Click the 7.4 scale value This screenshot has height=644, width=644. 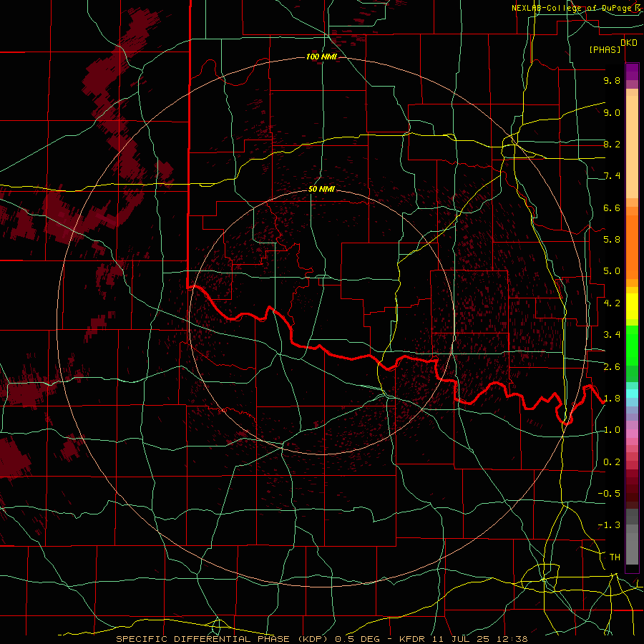(x=612, y=176)
